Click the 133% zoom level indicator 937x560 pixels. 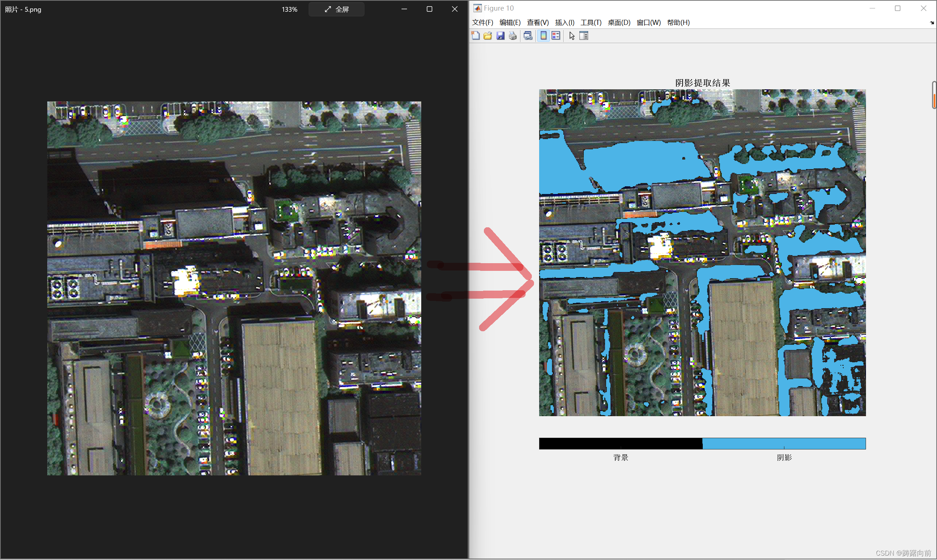coord(290,10)
